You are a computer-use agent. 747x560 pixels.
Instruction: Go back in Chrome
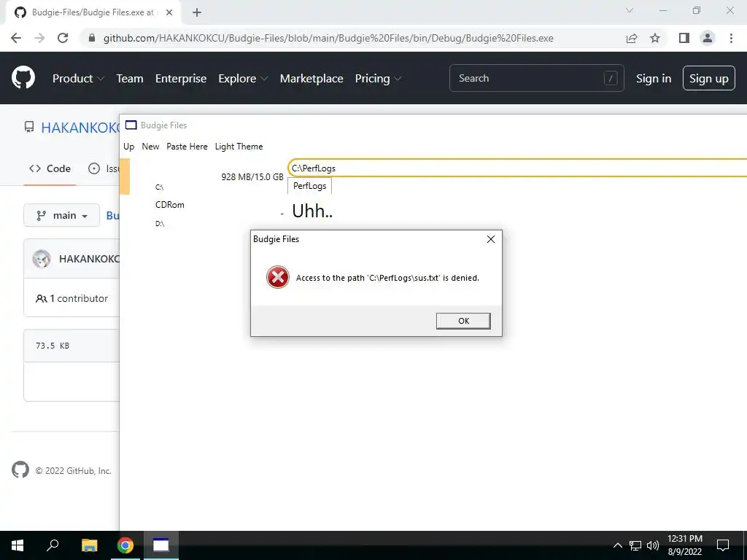16,38
